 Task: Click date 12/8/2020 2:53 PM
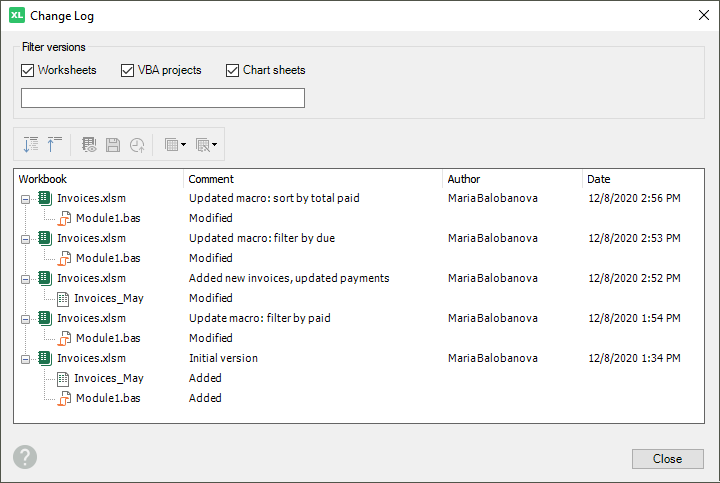pyautogui.click(x=634, y=238)
